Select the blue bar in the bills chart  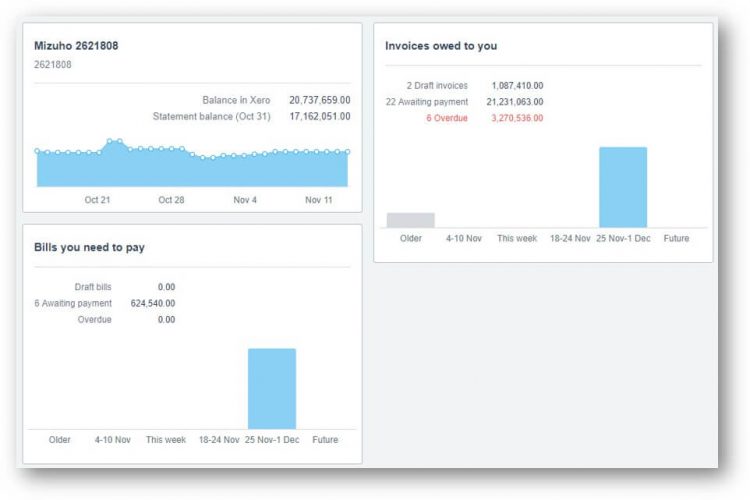click(271, 389)
